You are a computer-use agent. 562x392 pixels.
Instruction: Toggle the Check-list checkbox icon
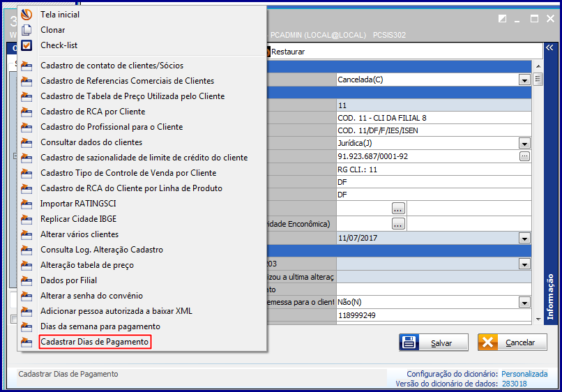26,45
